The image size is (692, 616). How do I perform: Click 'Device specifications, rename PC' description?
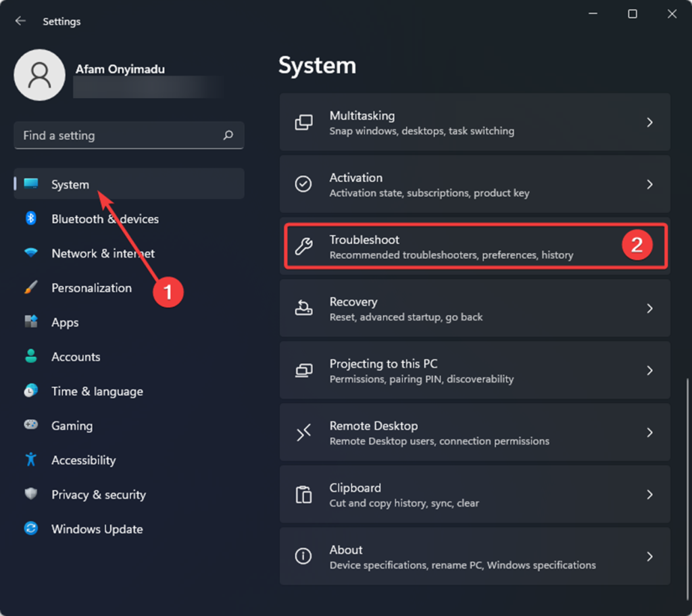point(462,565)
